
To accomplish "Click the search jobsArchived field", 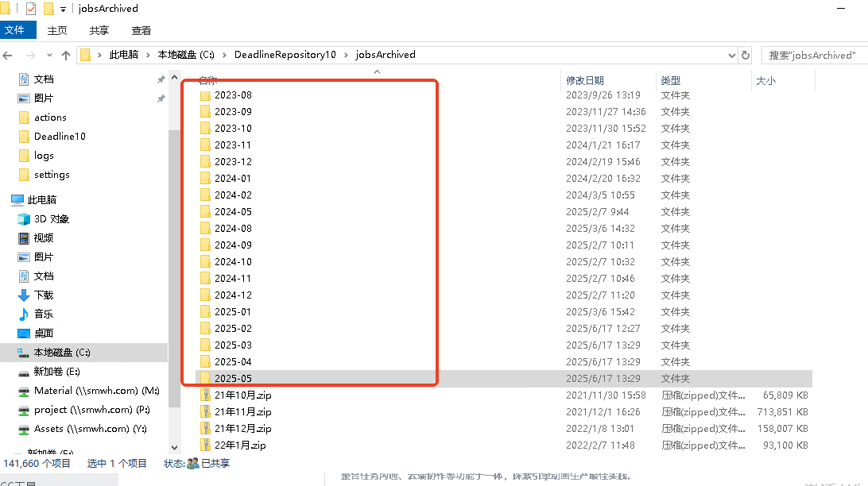I will (814, 56).
